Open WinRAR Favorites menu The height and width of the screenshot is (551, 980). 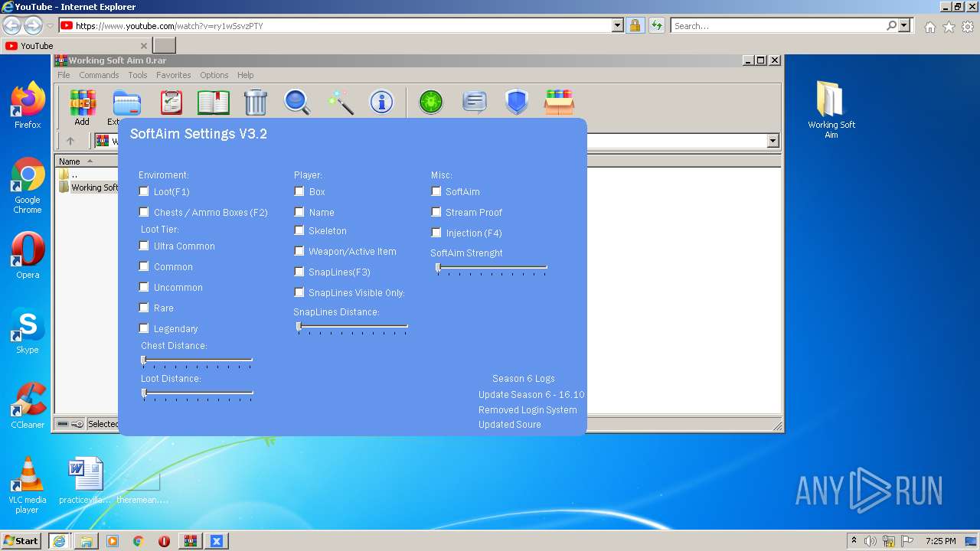click(174, 75)
